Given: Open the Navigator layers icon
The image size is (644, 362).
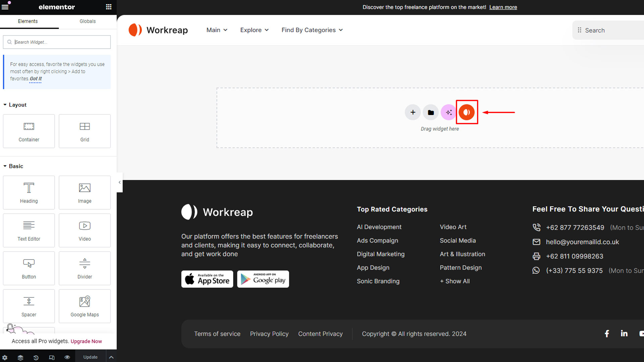Looking at the screenshot, I should click(20, 357).
